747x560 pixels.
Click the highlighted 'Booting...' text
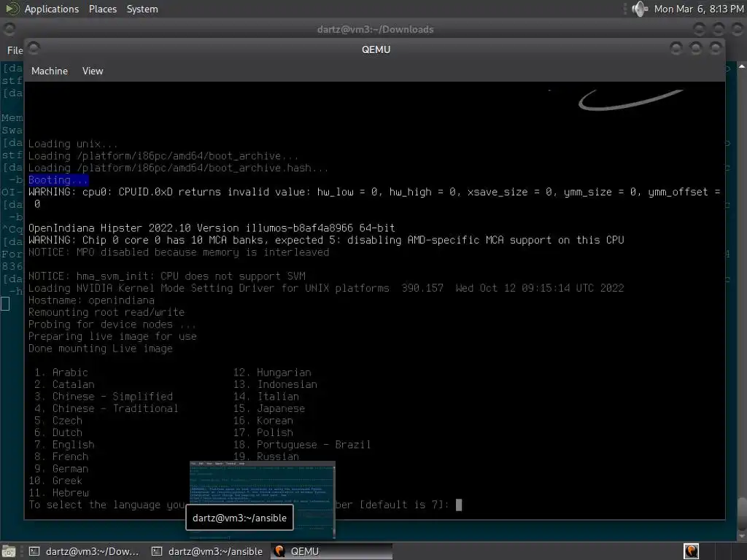pyautogui.click(x=58, y=180)
